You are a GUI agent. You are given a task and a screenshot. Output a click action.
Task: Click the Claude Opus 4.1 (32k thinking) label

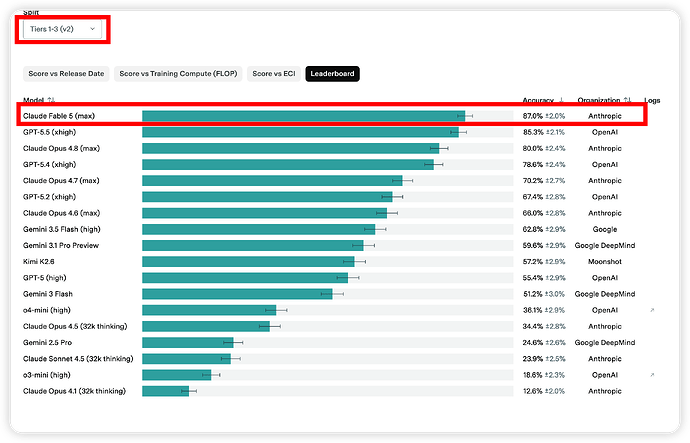click(x=74, y=391)
